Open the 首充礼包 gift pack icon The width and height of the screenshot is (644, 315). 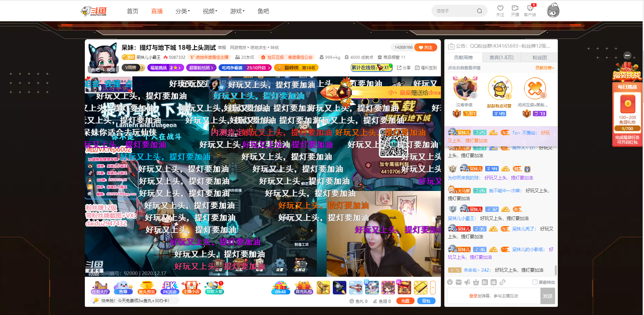click(304, 288)
